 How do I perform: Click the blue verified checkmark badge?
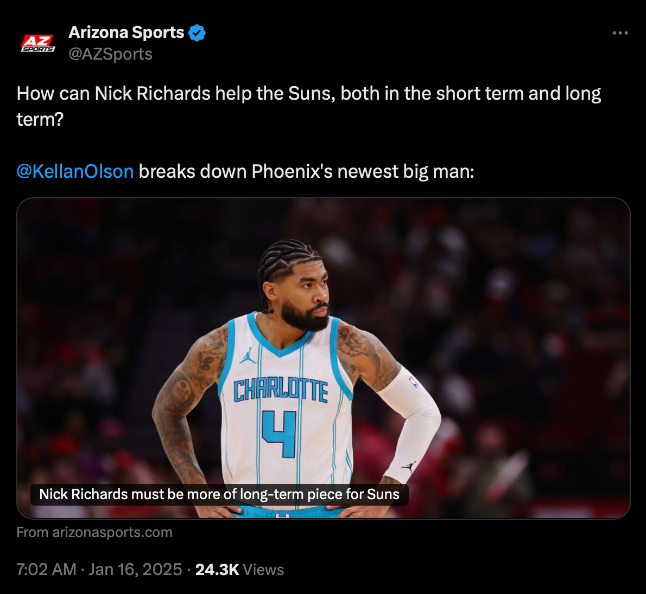pos(198,33)
